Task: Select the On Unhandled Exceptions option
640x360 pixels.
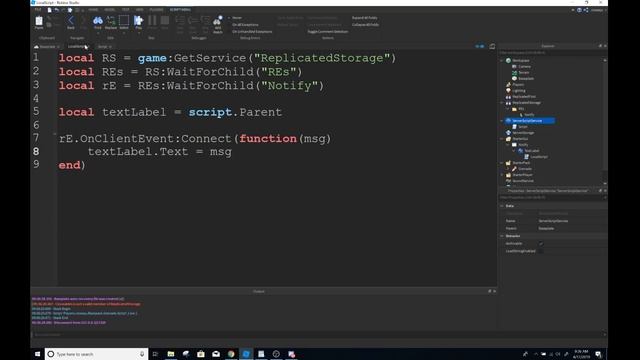Action: (x=252, y=31)
